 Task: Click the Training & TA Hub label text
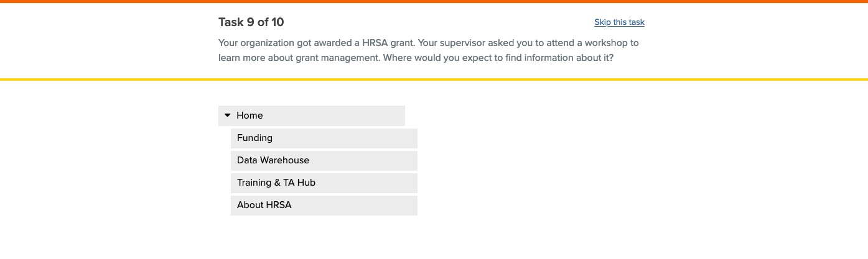coord(276,183)
